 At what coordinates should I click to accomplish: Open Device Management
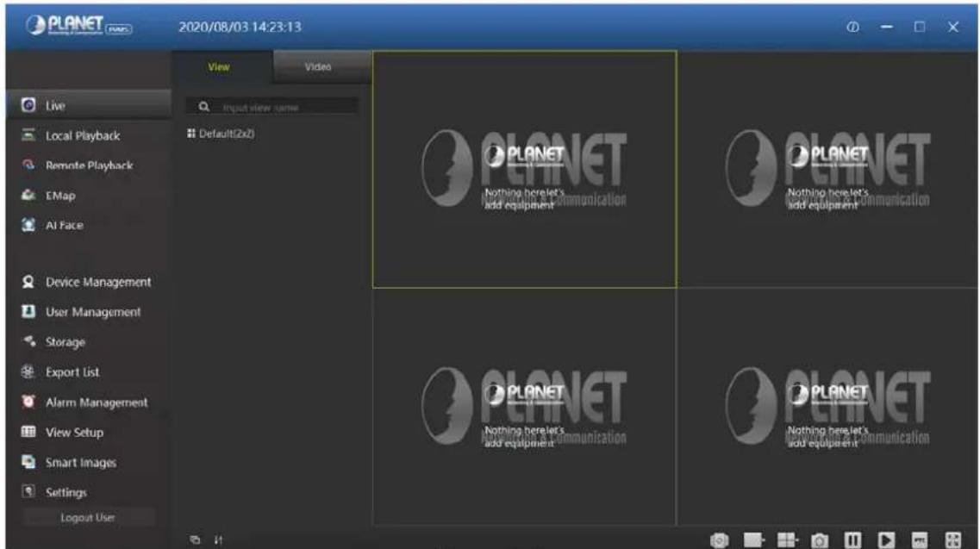(98, 282)
